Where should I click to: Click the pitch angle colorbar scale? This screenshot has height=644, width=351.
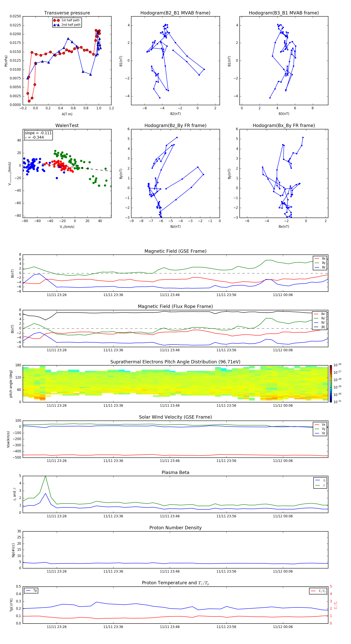pos(331,383)
